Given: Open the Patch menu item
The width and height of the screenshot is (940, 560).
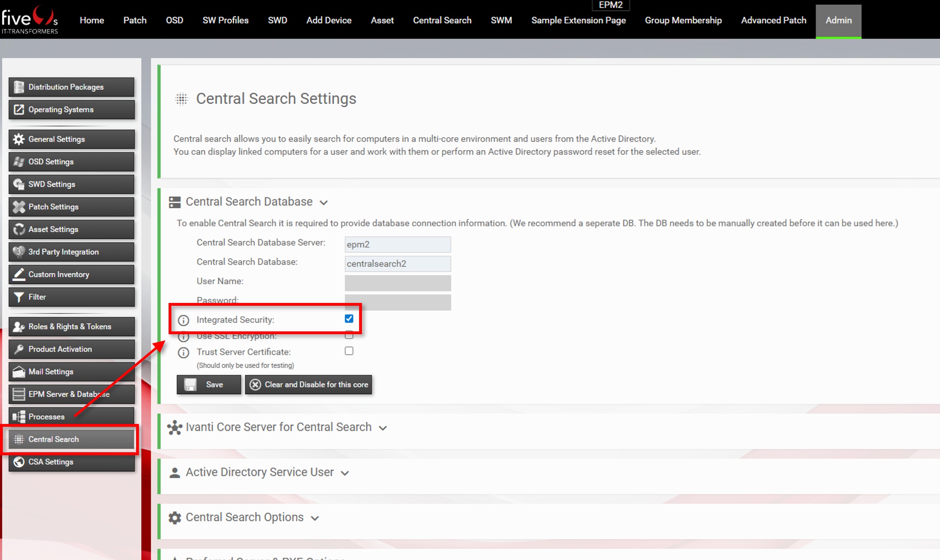Looking at the screenshot, I should click(x=135, y=20).
